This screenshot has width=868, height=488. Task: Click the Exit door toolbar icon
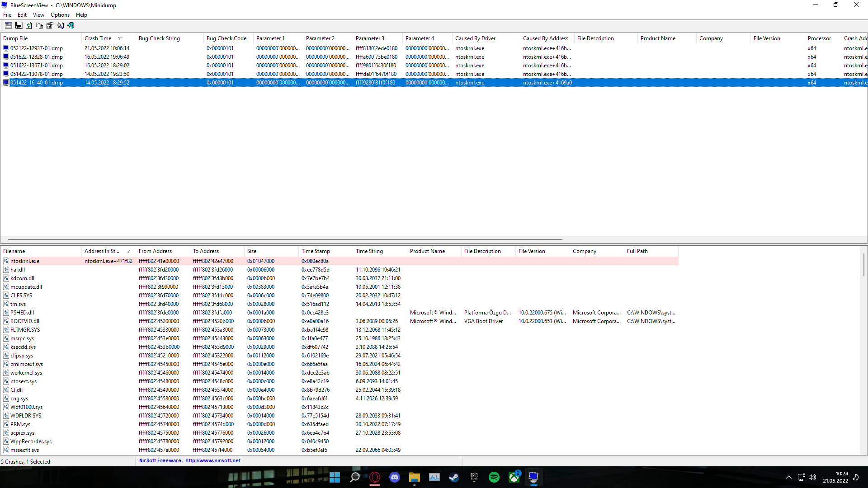(x=71, y=26)
